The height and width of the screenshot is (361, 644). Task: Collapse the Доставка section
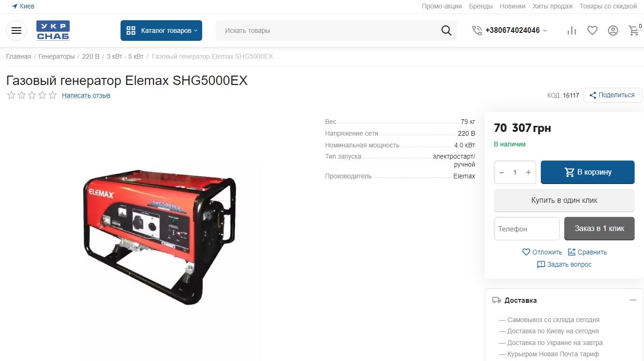pos(633,300)
